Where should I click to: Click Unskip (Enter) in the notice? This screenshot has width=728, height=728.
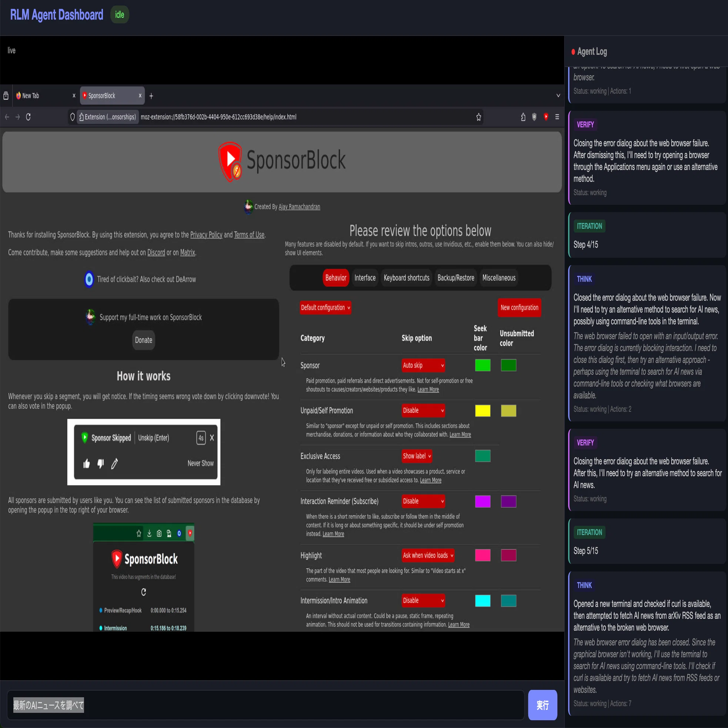coord(153,438)
